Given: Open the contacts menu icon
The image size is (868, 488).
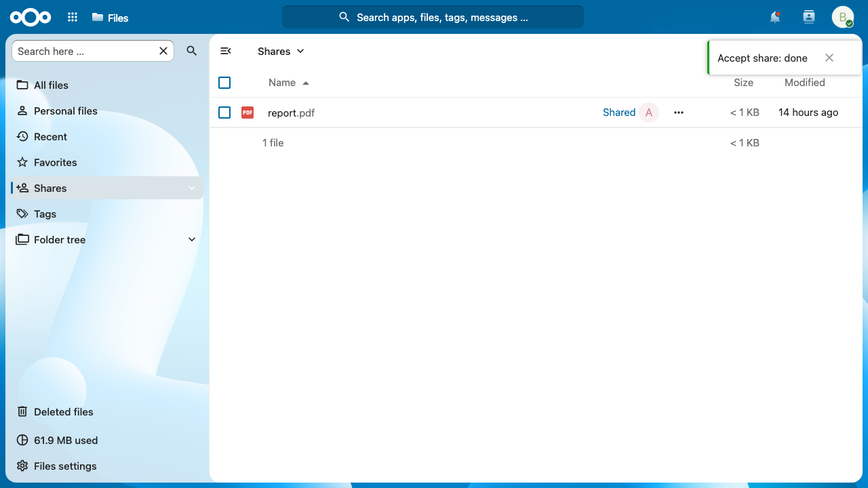Looking at the screenshot, I should pyautogui.click(x=808, y=18).
